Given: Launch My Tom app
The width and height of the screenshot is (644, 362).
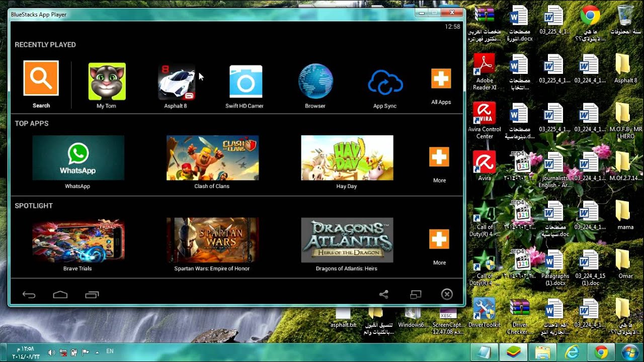Looking at the screenshot, I should (107, 81).
